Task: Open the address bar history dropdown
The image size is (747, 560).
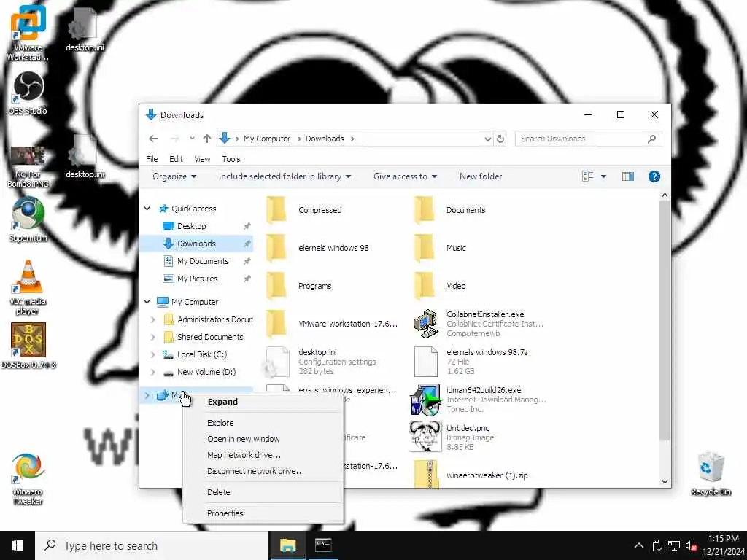Action: coord(487,139)
